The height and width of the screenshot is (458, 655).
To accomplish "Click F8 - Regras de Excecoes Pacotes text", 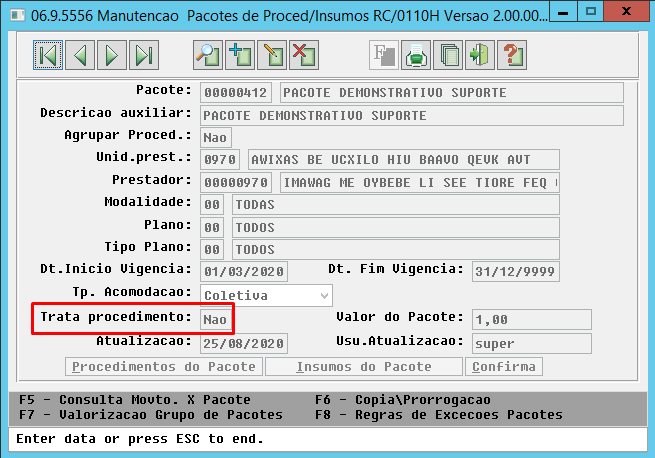I will coord(439,415).
